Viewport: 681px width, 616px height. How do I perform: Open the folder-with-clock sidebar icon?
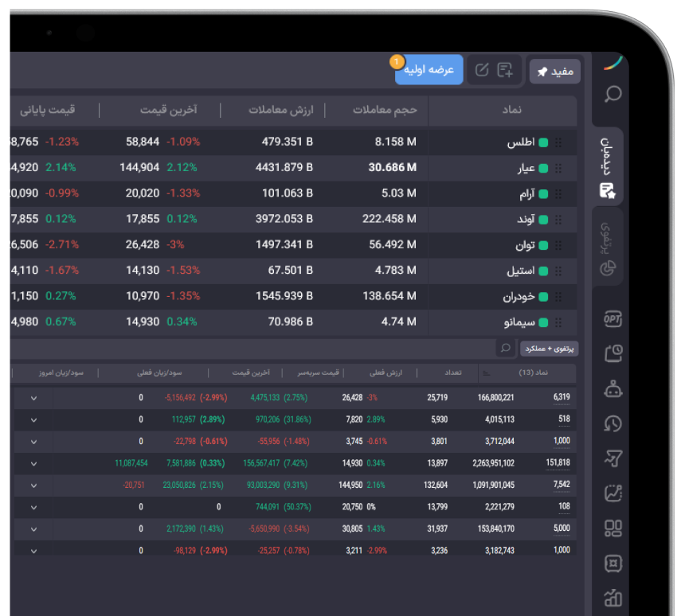click(613, 353)
